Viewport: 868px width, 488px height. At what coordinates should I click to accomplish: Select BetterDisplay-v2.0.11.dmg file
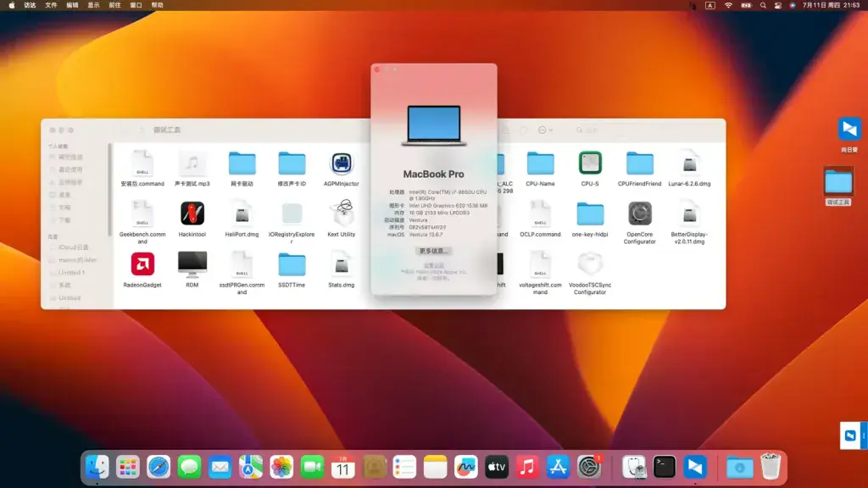coord(689,213)
